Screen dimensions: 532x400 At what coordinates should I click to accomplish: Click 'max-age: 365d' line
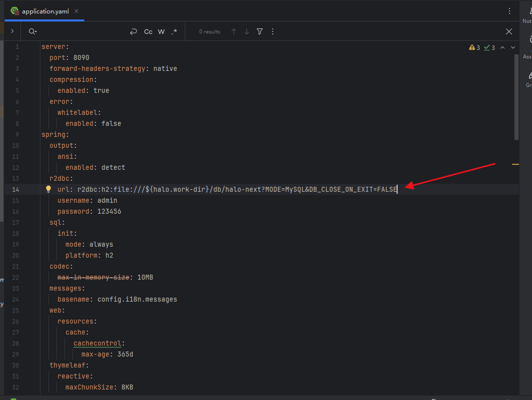pos(107,354)
